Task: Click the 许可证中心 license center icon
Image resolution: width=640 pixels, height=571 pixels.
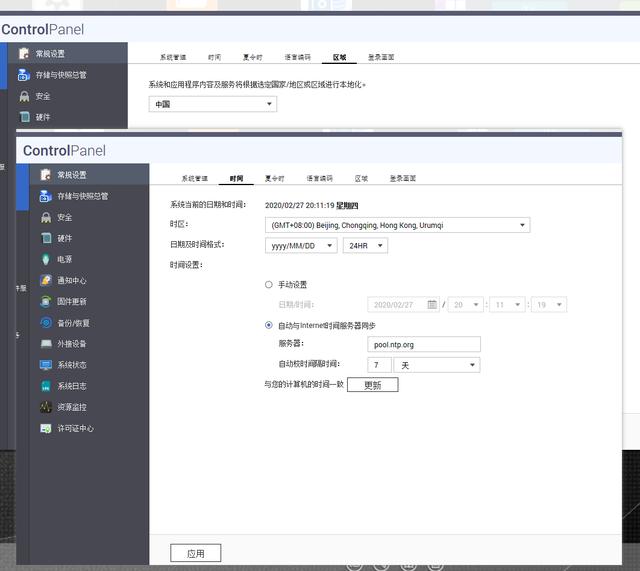Action: (46, 428)
